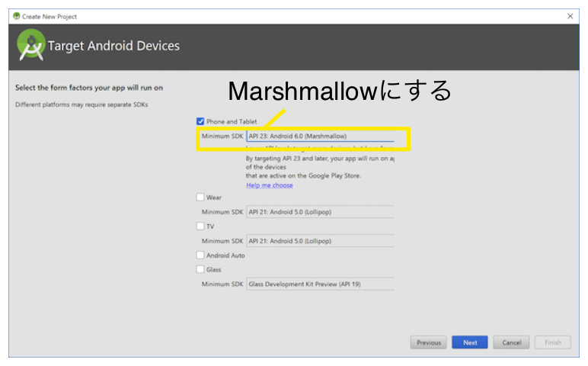Go back with the Previous button

pyautogui.click(x=428, y=342)
